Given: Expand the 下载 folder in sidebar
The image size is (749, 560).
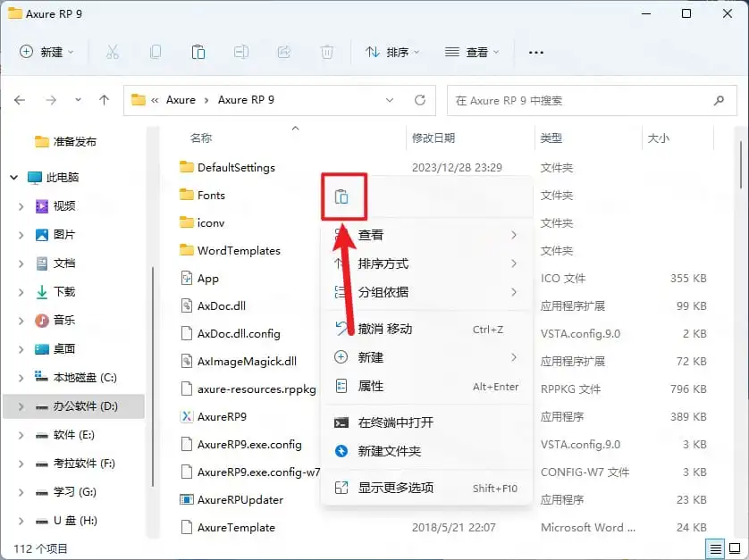Looking at the screenshot, I should point(21,292).
